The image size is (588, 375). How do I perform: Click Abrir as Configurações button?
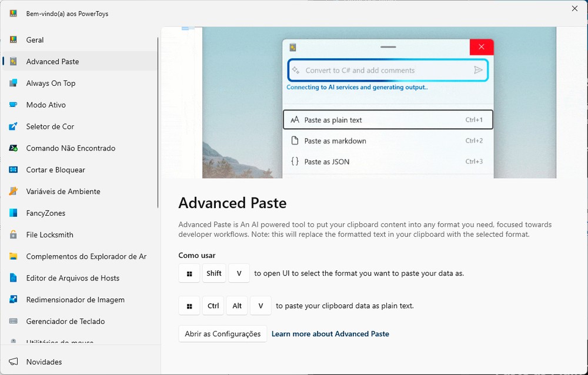(x=223, y=334)
